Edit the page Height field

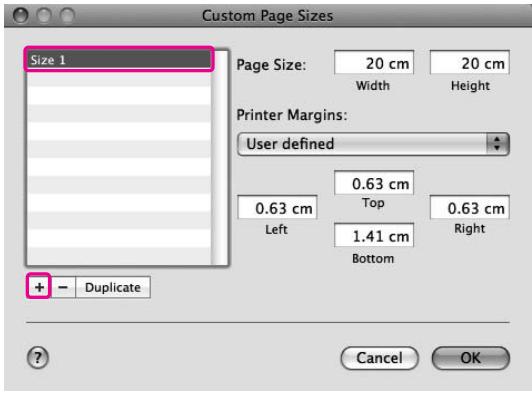(470, 62)
